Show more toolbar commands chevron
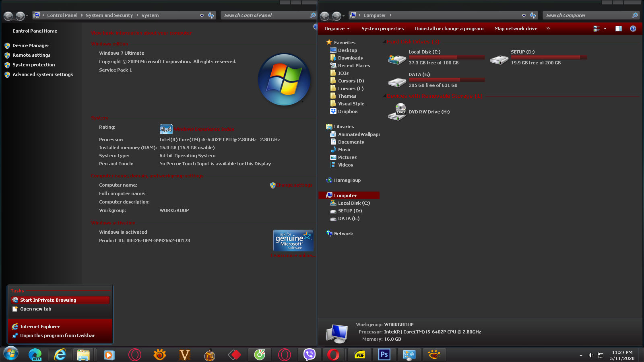644x362 pixels. tap(548, 29)
